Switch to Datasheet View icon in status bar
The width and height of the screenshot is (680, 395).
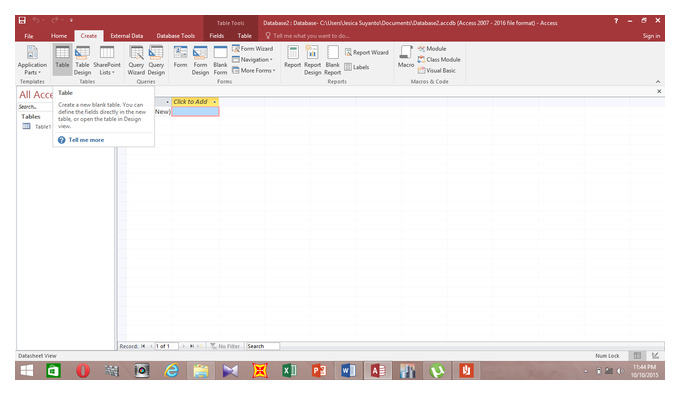click(637, 356)
